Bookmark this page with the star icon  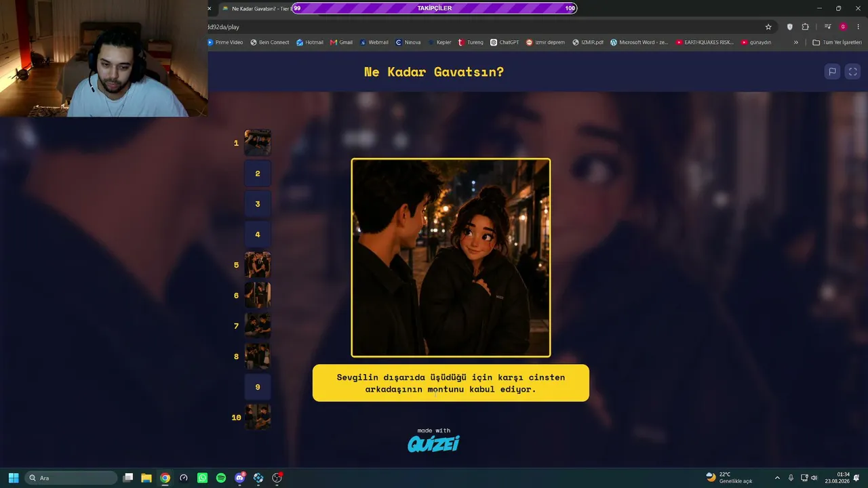coord(768,27)
